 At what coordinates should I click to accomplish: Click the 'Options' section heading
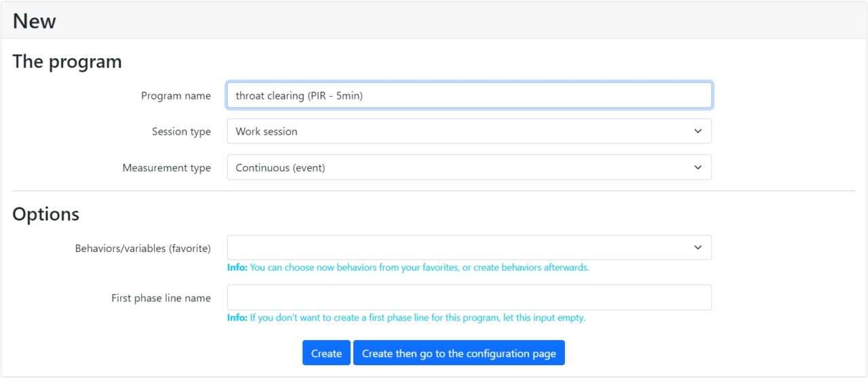45,214
